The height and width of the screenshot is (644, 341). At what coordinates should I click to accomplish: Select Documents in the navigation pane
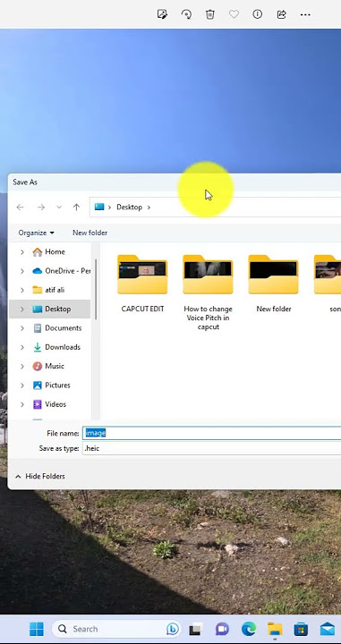click(x=57, y=327)
